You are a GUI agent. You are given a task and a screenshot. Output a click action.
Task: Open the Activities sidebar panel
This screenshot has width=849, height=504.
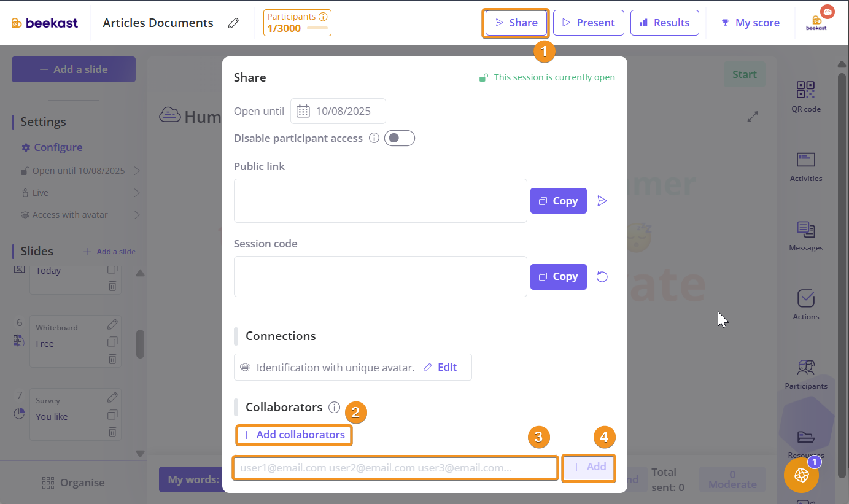(805, 166)
